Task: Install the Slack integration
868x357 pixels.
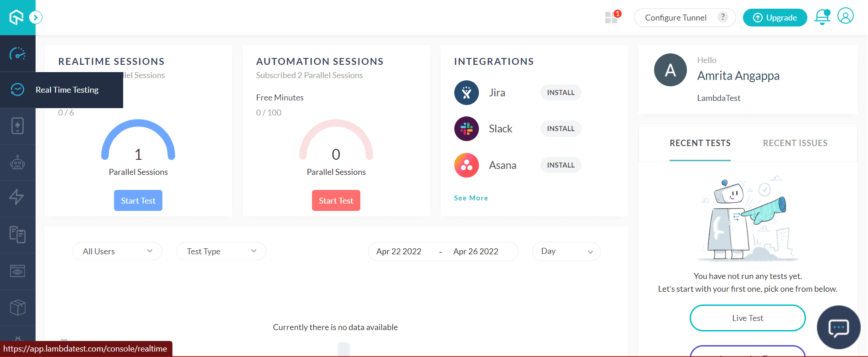Action: tap(561, 129)
